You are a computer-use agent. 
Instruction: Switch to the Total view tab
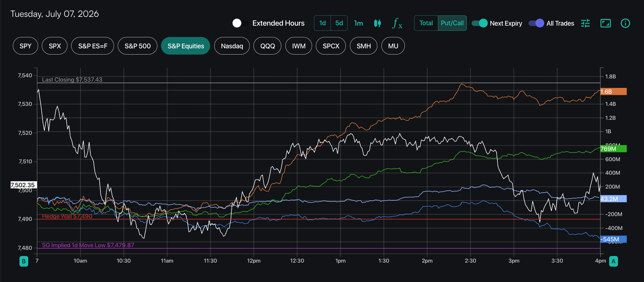pos(426,23)
